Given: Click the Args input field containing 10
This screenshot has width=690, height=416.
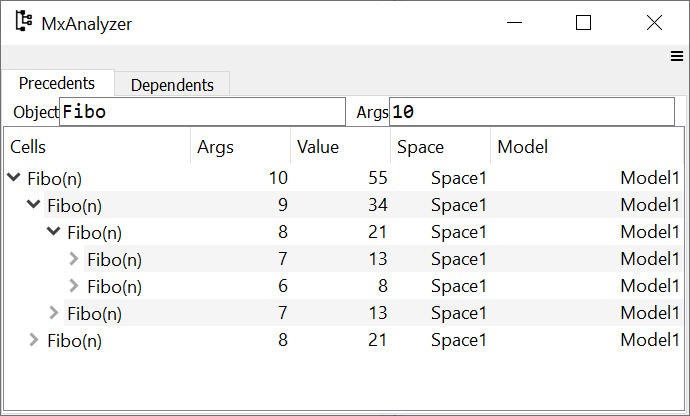Looking at the screenshot, I should [x=530, y=112].
